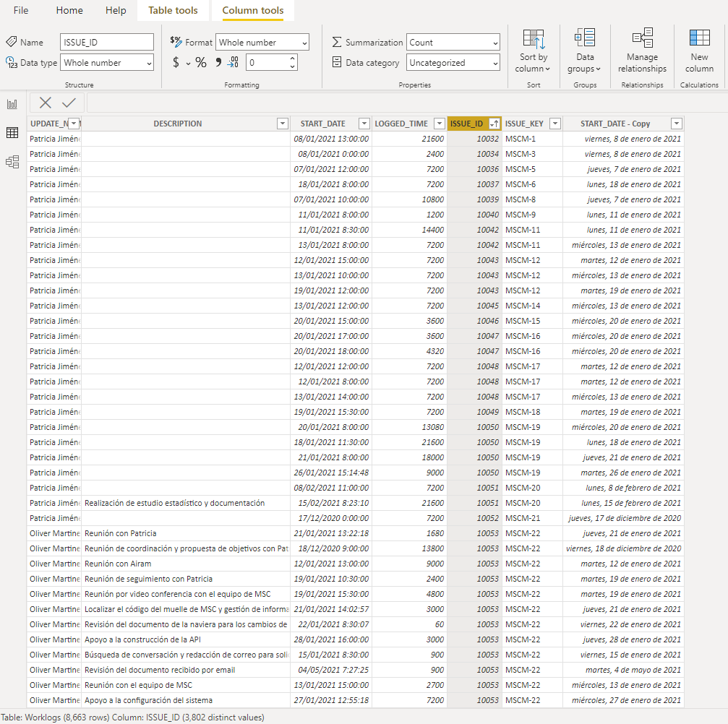Click ISSUE_KEY cell 'MSCM-1'
The image size is (728, 724).
click(533, 139)
